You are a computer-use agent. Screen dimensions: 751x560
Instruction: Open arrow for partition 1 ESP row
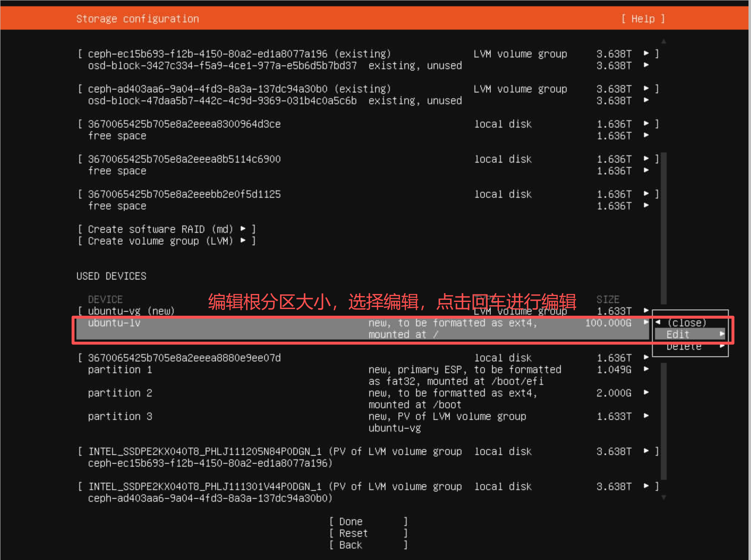point(646,369)
